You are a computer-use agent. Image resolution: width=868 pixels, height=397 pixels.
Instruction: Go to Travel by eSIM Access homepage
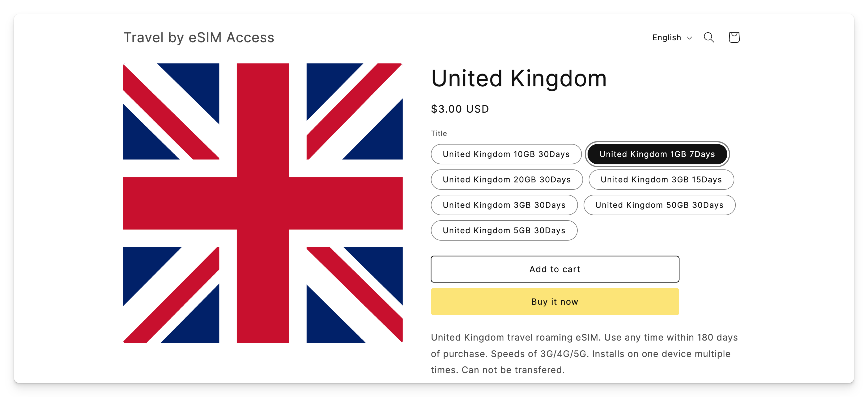click(199, 37)
